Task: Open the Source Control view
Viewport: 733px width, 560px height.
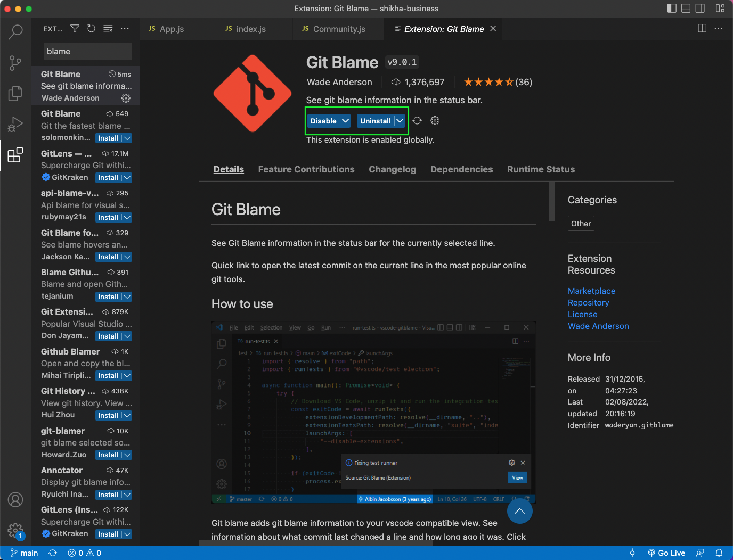Action: (15, 63)
